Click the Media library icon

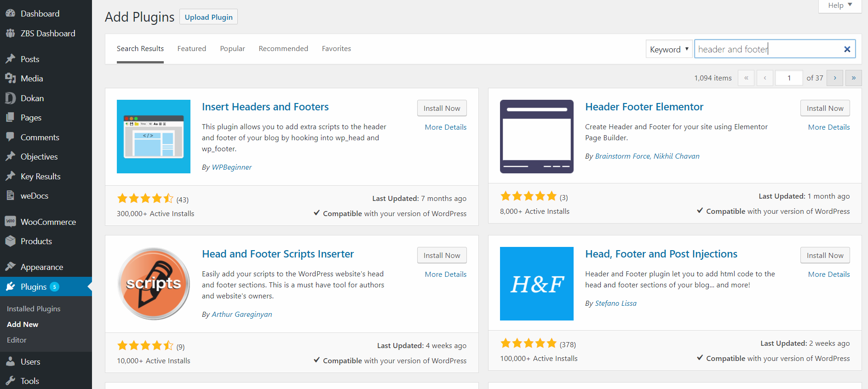click(x=10, y=78)
